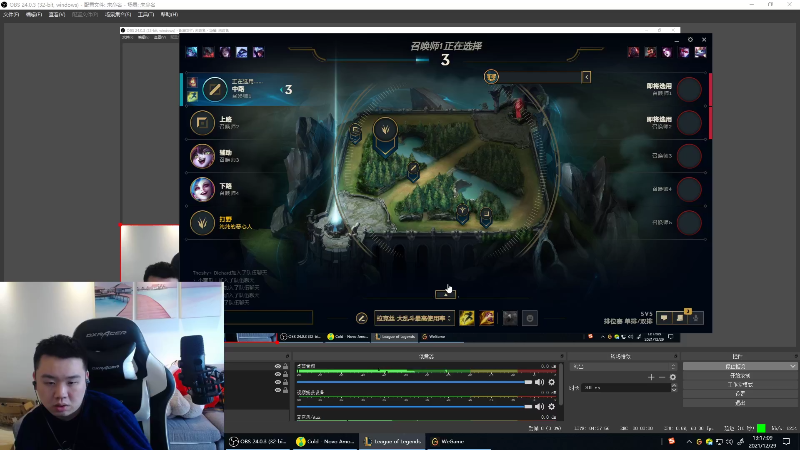Adjust the 视频采集设备 volume slider
The height and width of the screenshot is (450, 800).
pyautogui.click(x=414, y=407)
